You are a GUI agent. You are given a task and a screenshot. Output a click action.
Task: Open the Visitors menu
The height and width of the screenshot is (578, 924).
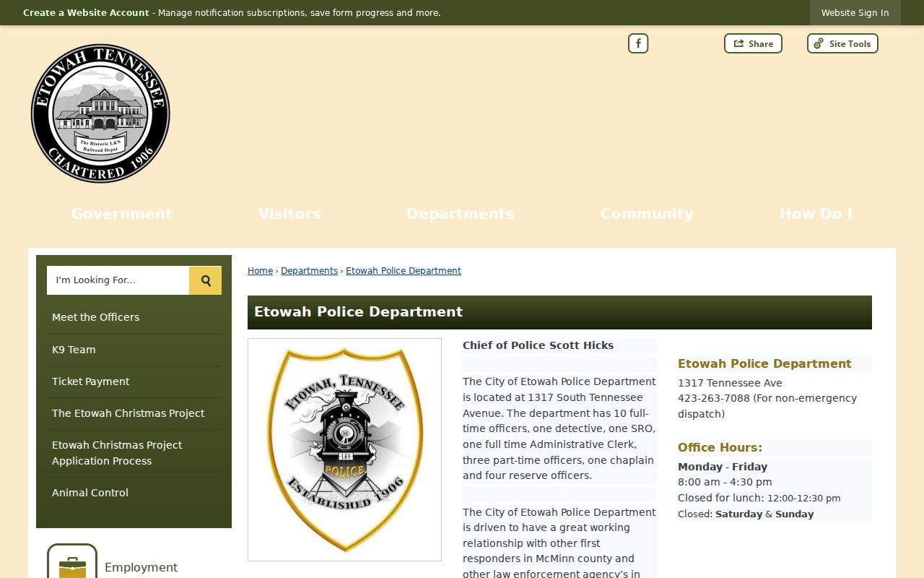(x=289, y=214)
